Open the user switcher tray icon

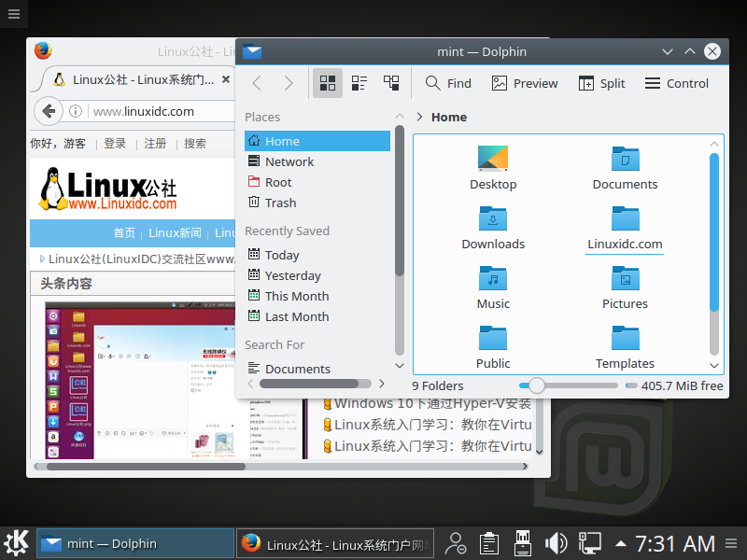456,543
